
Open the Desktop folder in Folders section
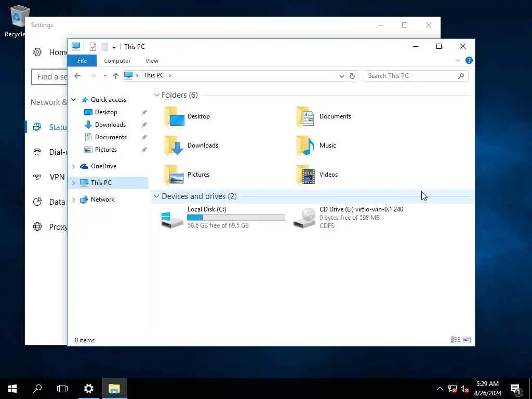[187, 116]
